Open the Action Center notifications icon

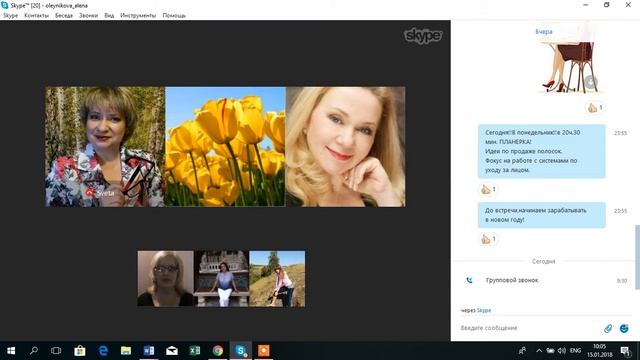pyautogui.click(x=625, y=351)
